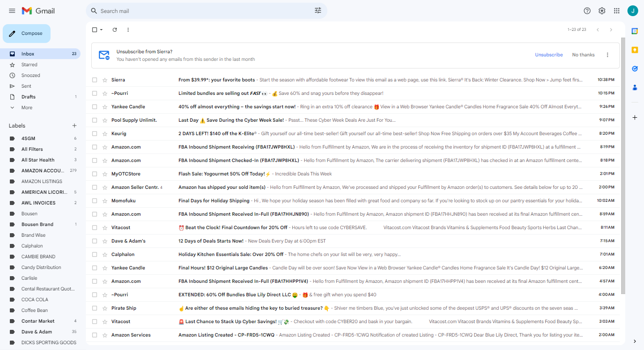Star the Sierra email
The height and width of the screenshot is (350, 644).
coord(105,80)
